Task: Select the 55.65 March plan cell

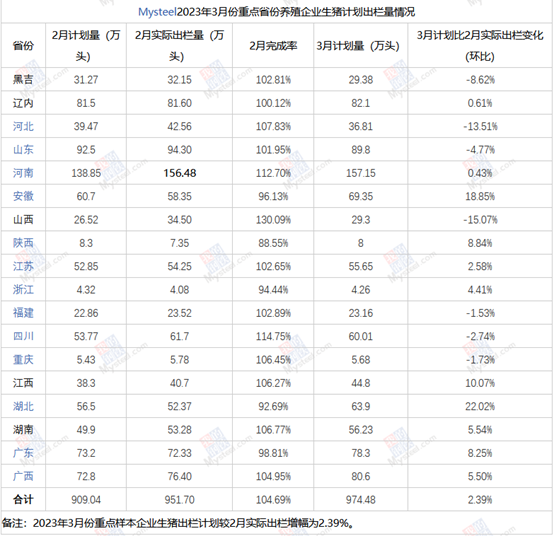Action: [x=360, y=266]
